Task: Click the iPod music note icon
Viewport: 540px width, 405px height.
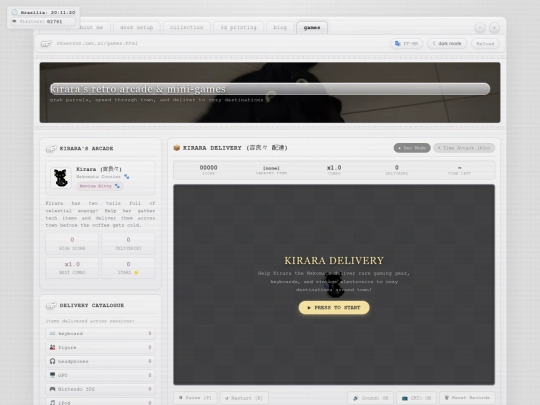Action: tap(52, 402)
